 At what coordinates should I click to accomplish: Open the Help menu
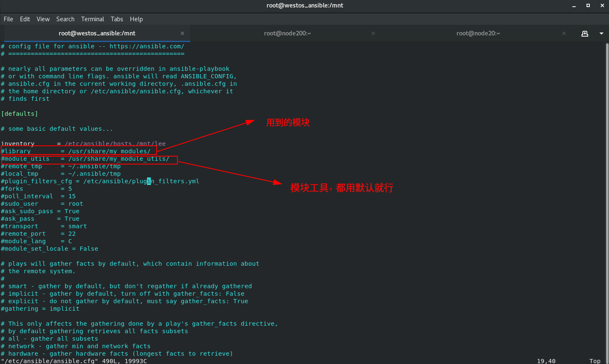[136, 19]
